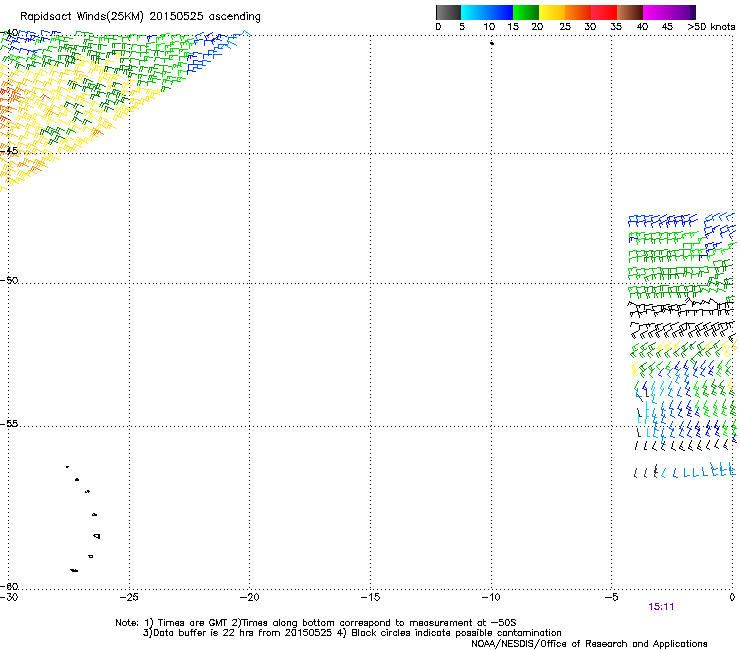This screenshot has height=650, width=740.
Task: Click the black island dot near -10 longitude
Action: tap(492, 43)
